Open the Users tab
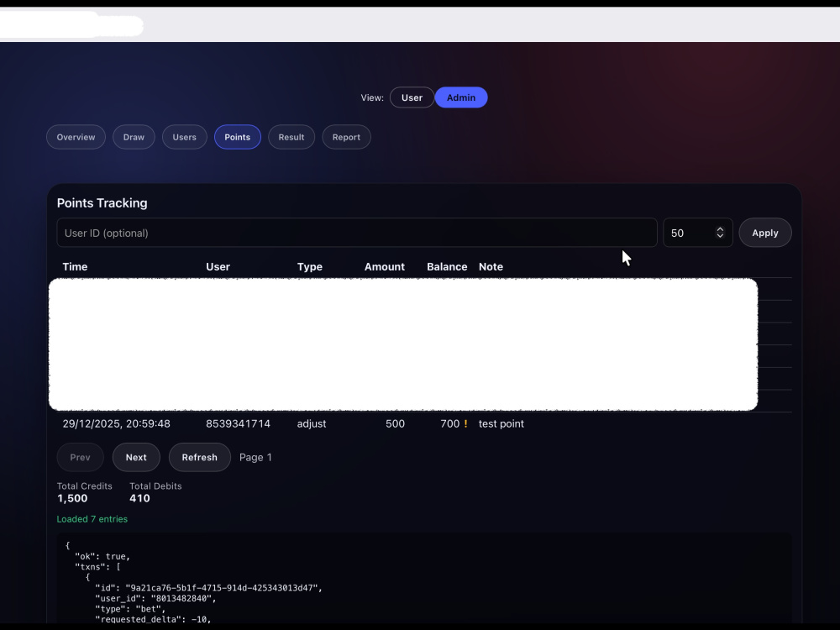The width and height of the screenshot is (840, 630). pyautogui.click(x=184, y=137)
